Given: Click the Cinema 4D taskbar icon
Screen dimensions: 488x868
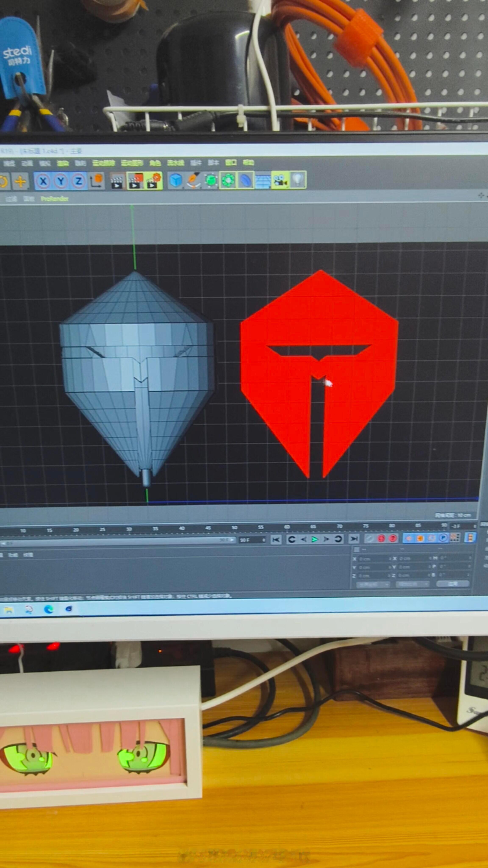Looking at the screenshot, I should pyautogui.click(x=69, y=609).
